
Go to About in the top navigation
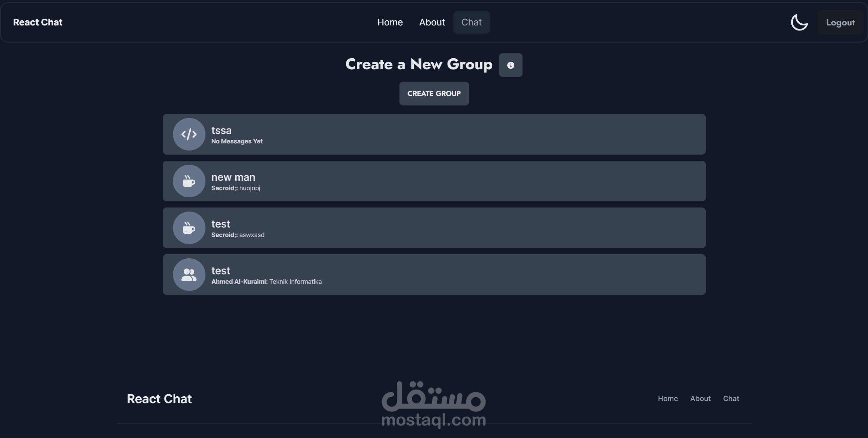432,22
